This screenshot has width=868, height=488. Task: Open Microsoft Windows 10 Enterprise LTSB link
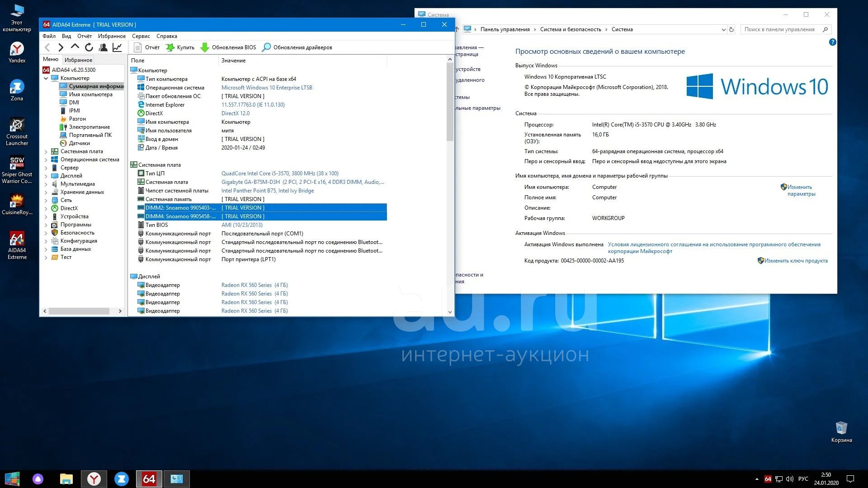click(267, 88)
